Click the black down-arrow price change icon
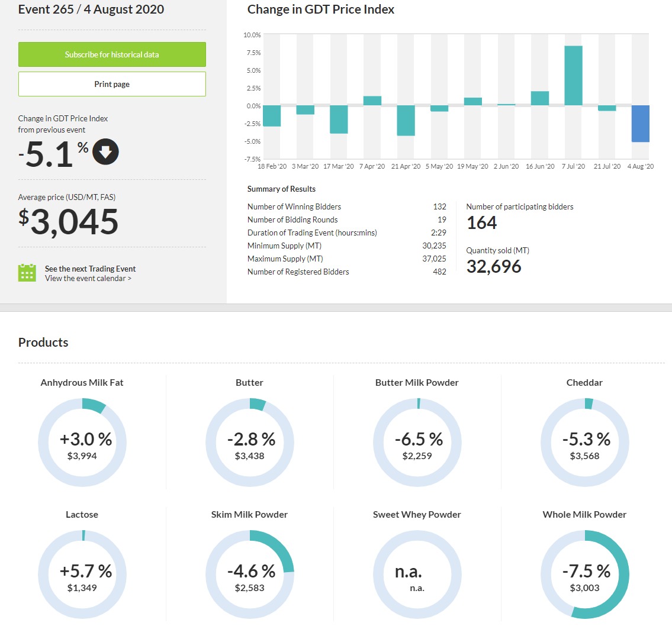This screenshot has height=639, width=672. pos(105,152)
